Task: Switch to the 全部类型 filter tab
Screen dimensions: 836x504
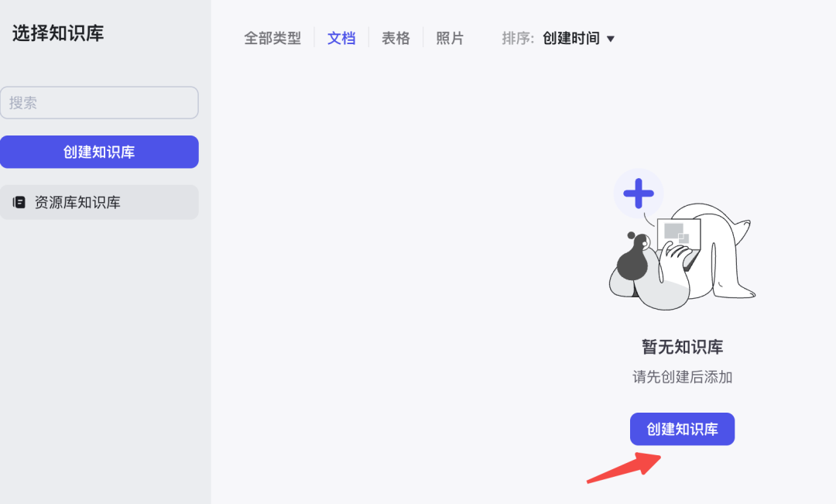Action: click(x=272, y=39)
